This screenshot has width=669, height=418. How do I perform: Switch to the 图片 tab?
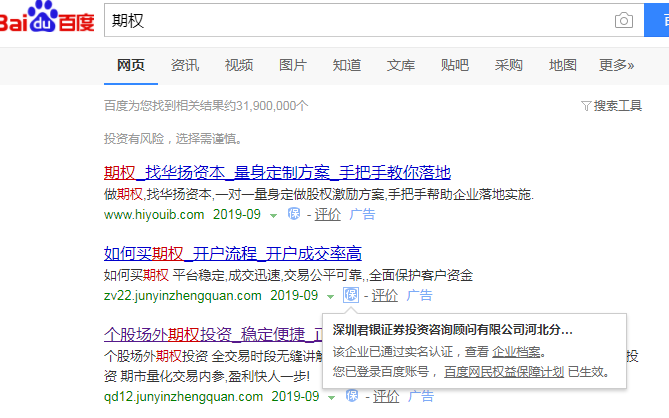click(293, 65)
